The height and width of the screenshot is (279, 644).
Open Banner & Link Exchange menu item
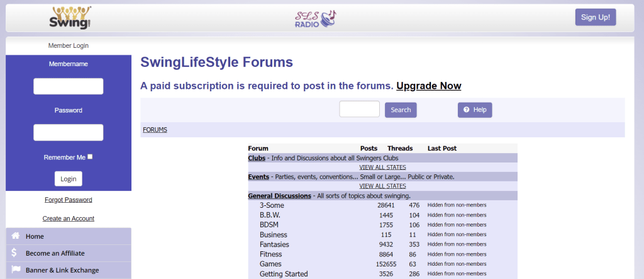click(x=68, y=270)
